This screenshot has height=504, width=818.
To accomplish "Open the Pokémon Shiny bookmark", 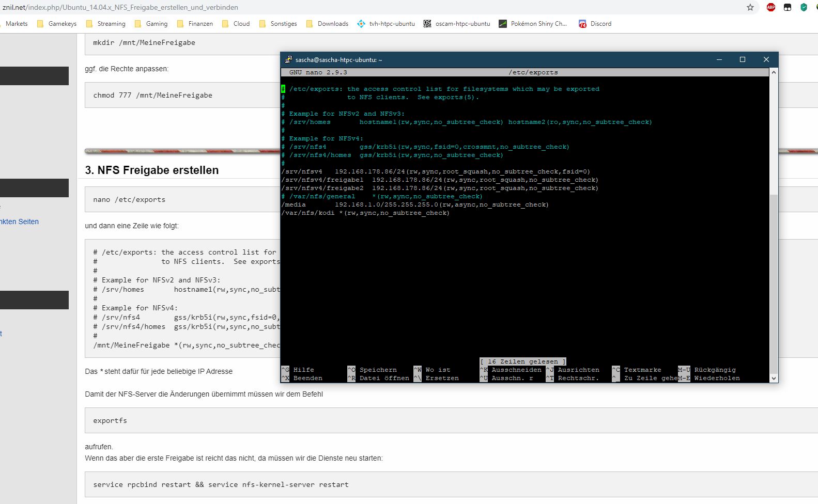I will [533, 24].
